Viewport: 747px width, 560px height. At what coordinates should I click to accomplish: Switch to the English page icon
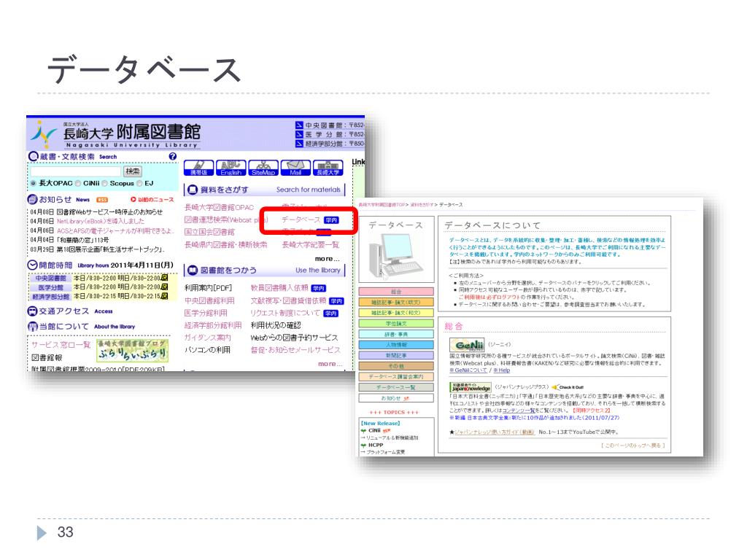click(231, 168)
